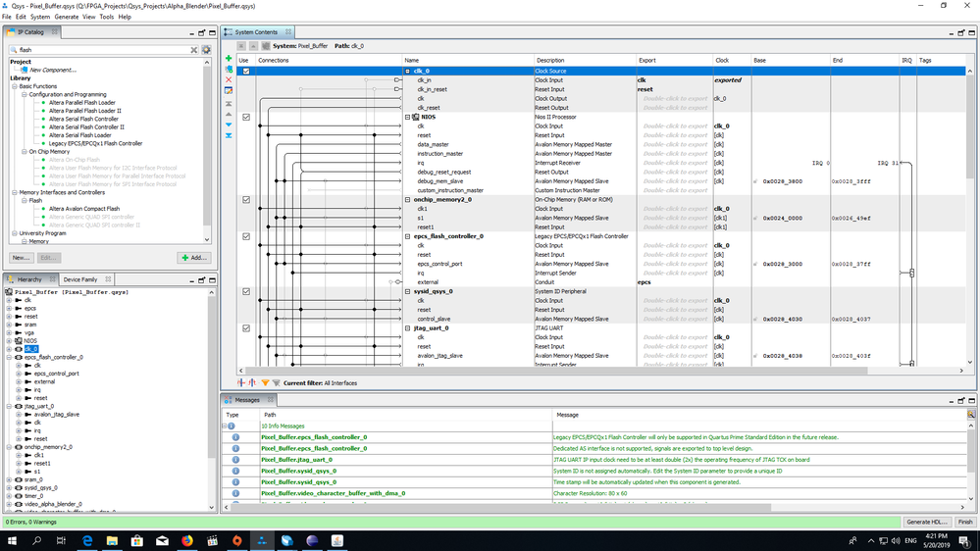
Task: Switch to the Device Family tab
Action: (x=80, y=279)
